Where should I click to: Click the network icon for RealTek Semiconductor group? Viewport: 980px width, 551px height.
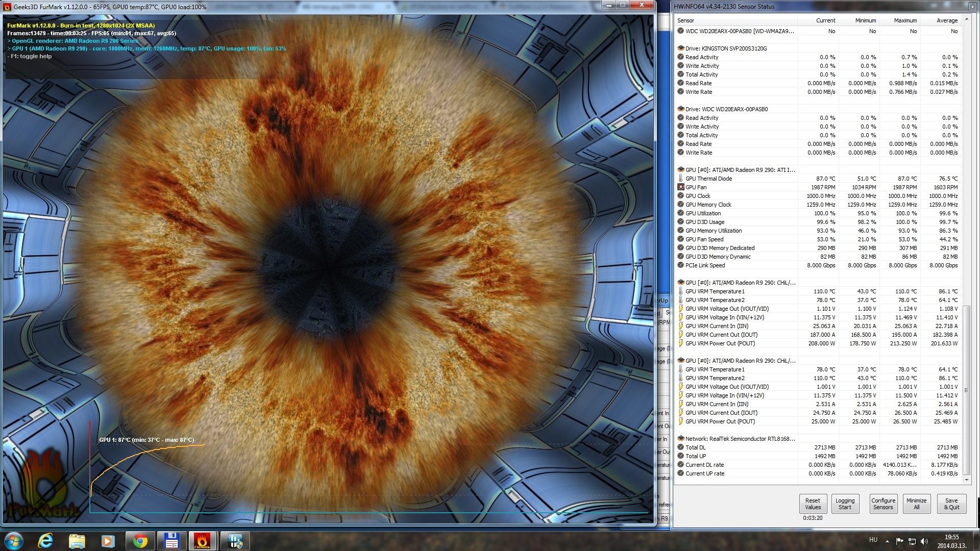(680, 439)
